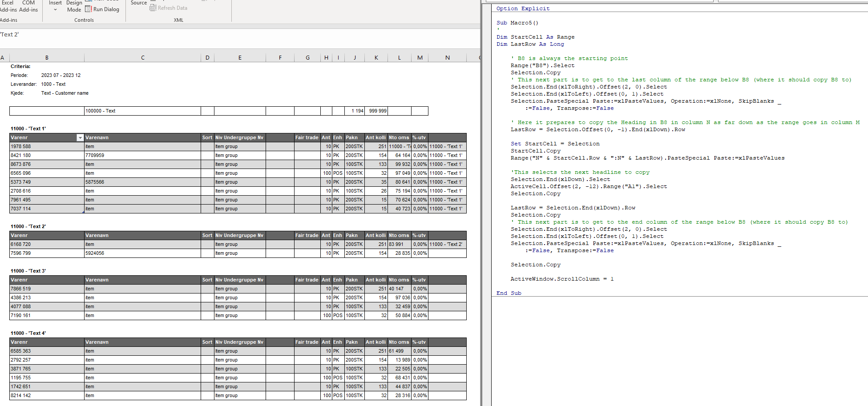Viewport: 868px width, 406px height.
Task: Click the bold 'Criteria:' label cell
Action: tap(20, 66)
